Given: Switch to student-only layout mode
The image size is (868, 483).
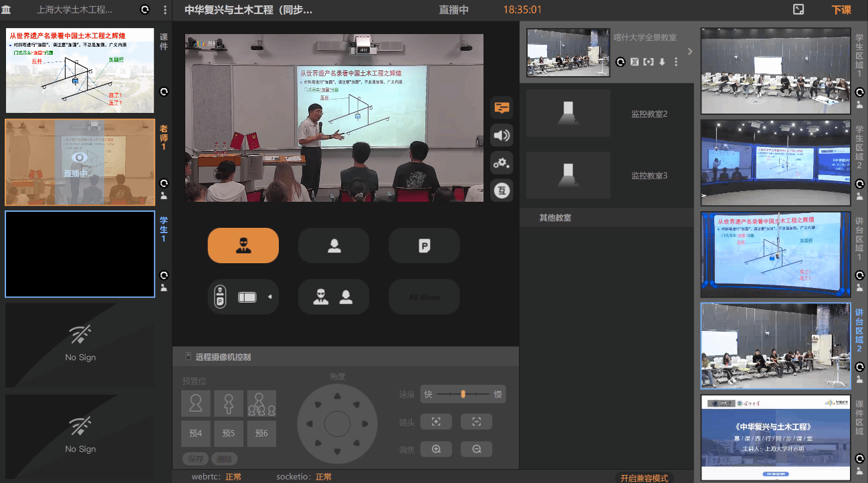Looking at the screenshot, I should pyautogui.click(x=334, y=246).
